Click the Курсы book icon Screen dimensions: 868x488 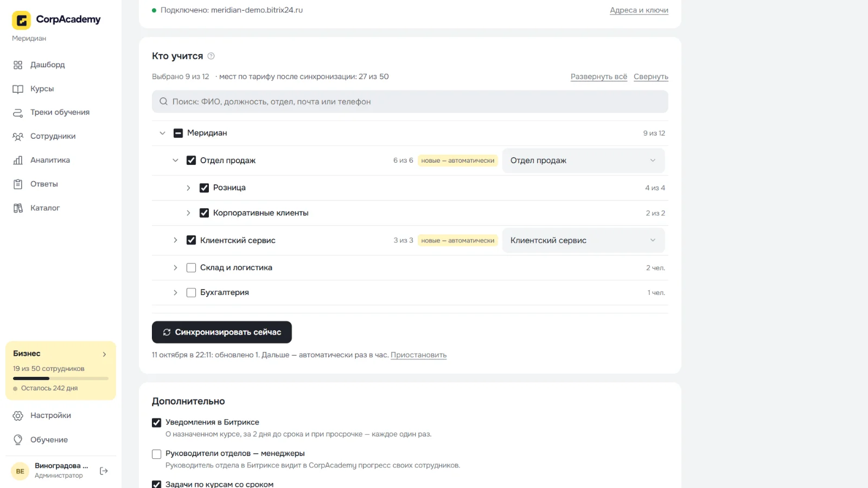[x=18, y=89]
